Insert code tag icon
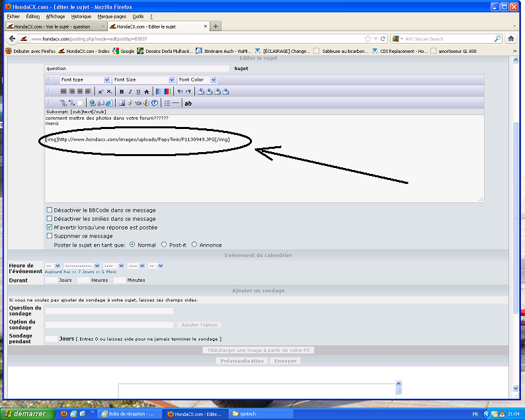This screenshot has width=525, height=420. [63, 103]
